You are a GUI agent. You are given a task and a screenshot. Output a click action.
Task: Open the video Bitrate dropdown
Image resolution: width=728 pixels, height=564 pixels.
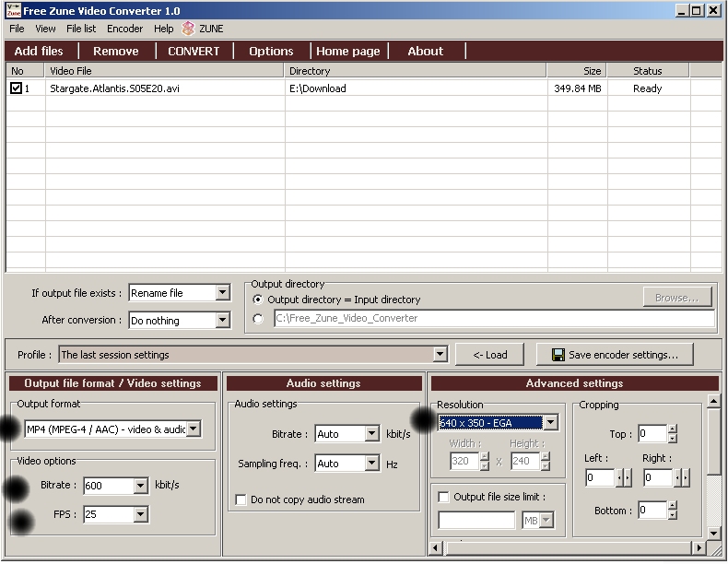pos(141,486)
